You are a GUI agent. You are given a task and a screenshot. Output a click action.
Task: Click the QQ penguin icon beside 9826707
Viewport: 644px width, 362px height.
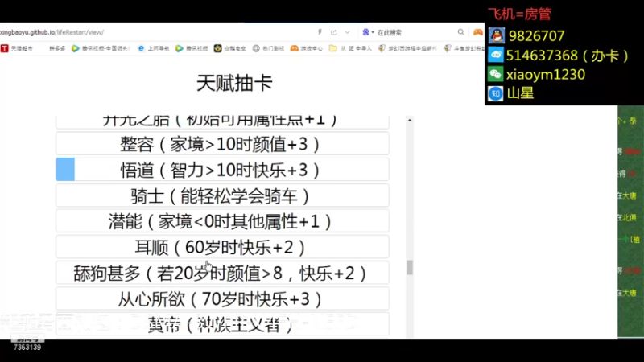(496, 36)
